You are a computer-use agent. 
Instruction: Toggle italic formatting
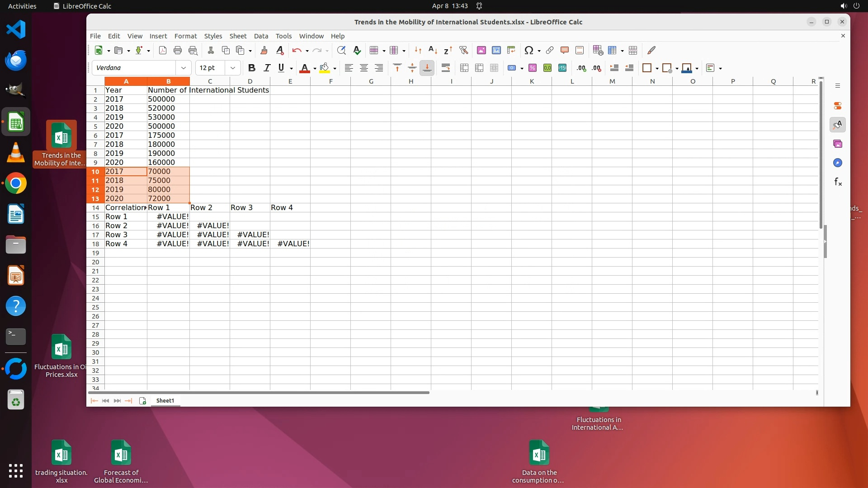[x=267, y=68]
